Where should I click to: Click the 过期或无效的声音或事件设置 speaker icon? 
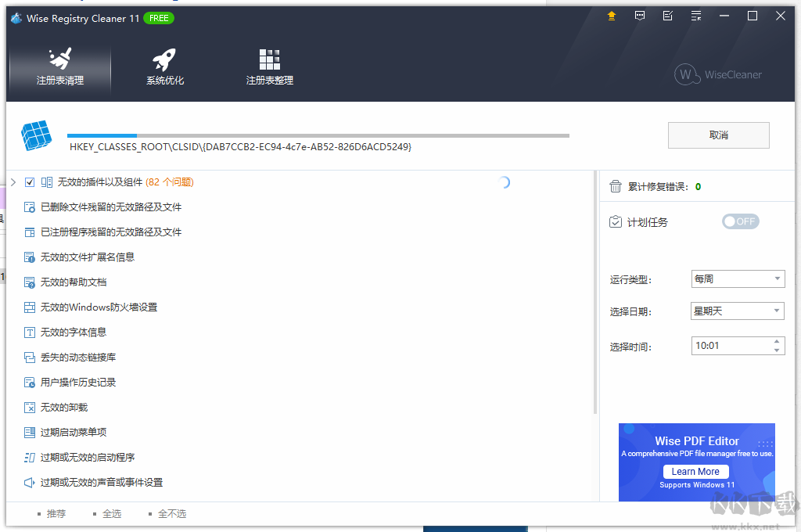point(30,483)
